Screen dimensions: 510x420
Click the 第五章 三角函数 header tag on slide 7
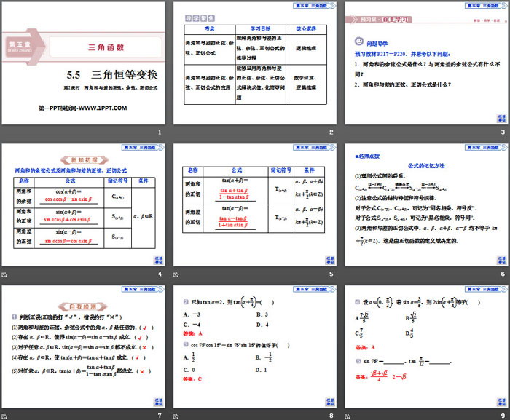(x=143, y=289)
